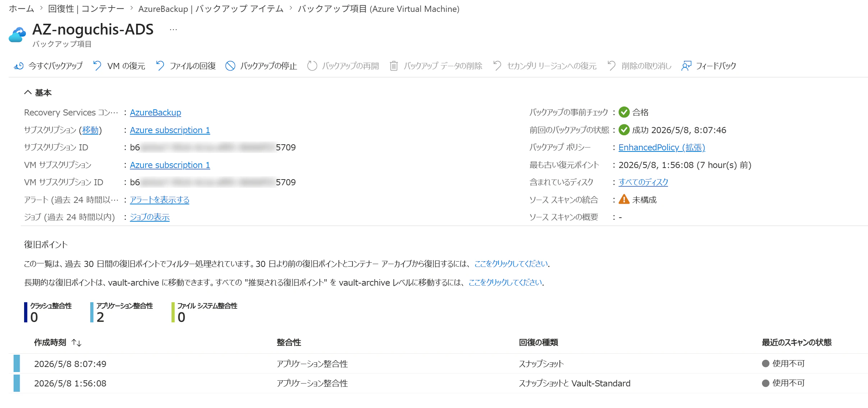
Task: Click the trash can delete-data icon
Action: (x=394, y=66)
